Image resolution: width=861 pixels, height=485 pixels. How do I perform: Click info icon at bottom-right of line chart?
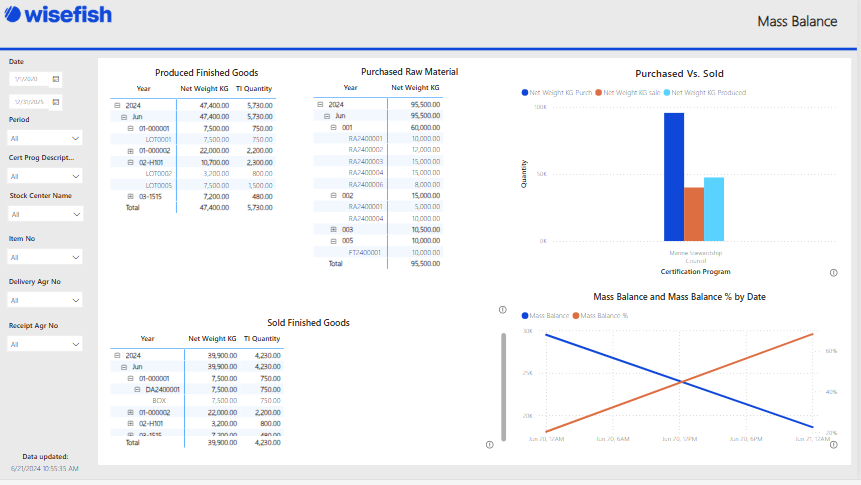click(833, 445)
